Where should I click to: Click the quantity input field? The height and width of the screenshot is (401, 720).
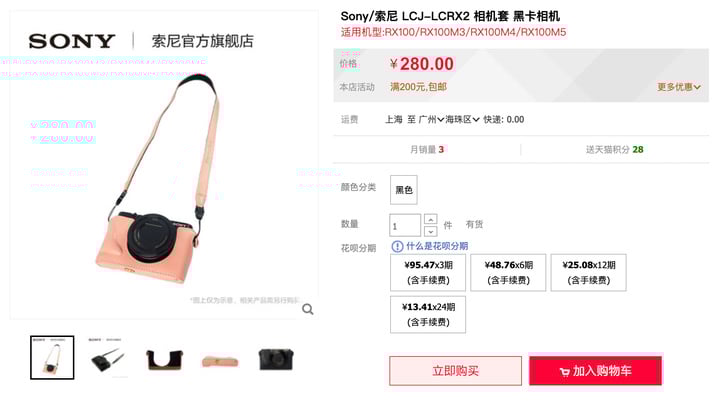tap(405, 226)
